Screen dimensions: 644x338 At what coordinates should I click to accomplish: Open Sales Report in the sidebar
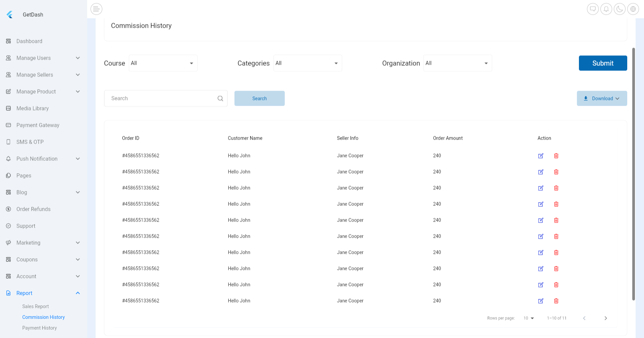[x=36, y=306]
